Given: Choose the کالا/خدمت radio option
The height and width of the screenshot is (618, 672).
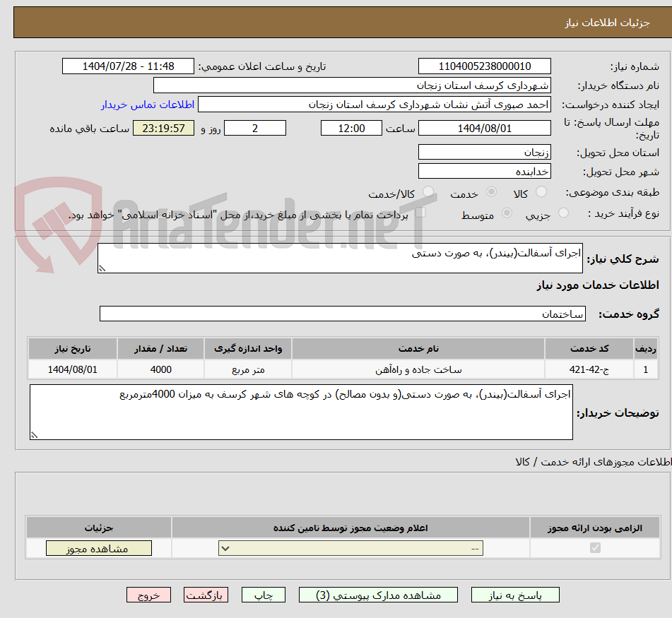Looking at the screenshot, I should coord(427,192).
